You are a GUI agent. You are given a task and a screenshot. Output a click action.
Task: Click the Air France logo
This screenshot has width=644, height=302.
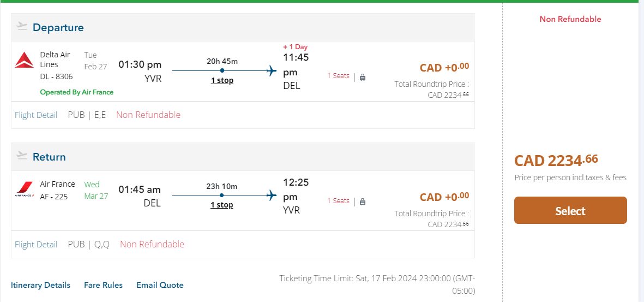[x=24, y=189]
